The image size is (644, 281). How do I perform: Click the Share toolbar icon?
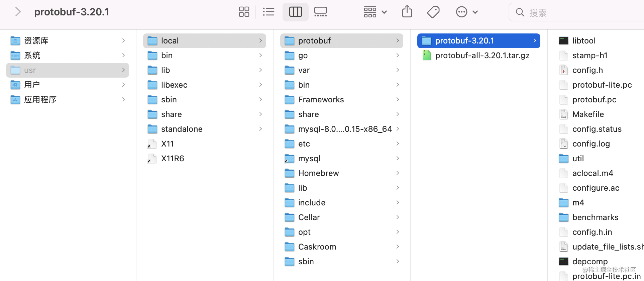pos(407,12)
